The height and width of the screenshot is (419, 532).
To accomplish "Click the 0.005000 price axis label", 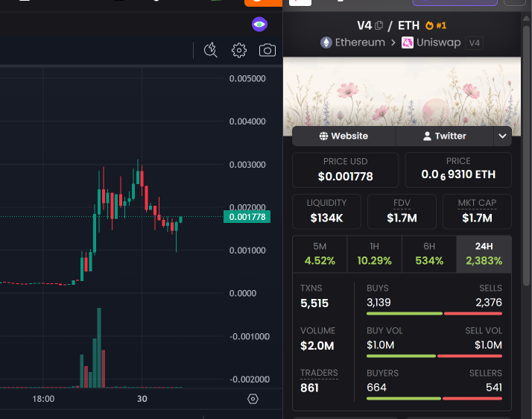I will click(x=247, y=79).
